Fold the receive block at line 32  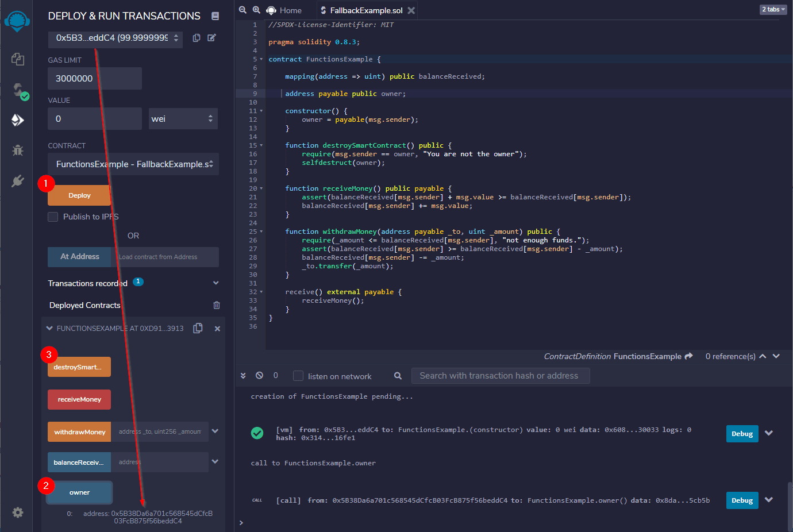click(261, 292)
